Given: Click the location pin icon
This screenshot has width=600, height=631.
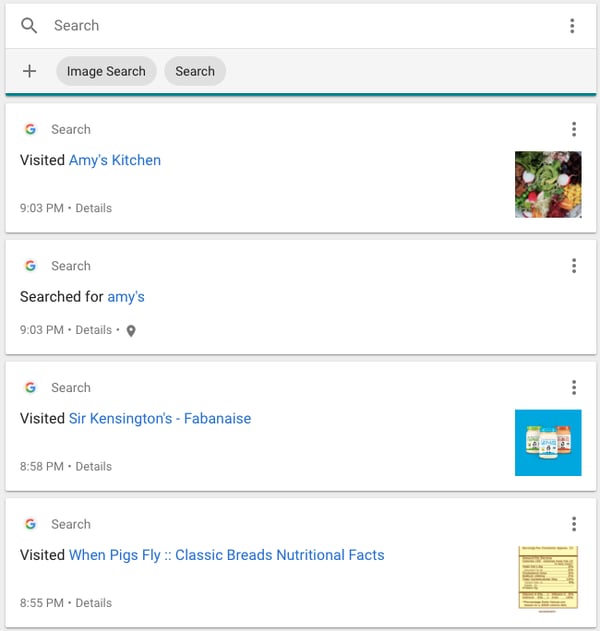Looking at the screenshot, I should [x=130, y=331].
